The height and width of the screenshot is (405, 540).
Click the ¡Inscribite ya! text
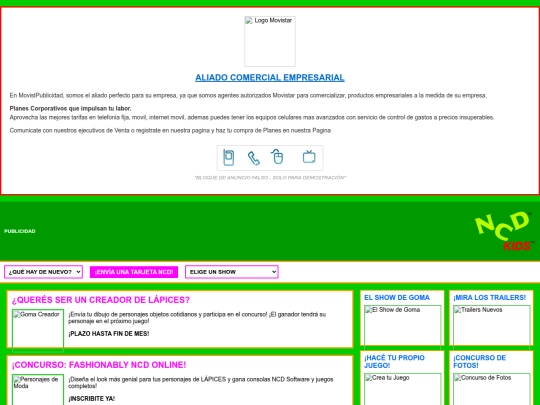pyautogui.click(x=92, y=398)
